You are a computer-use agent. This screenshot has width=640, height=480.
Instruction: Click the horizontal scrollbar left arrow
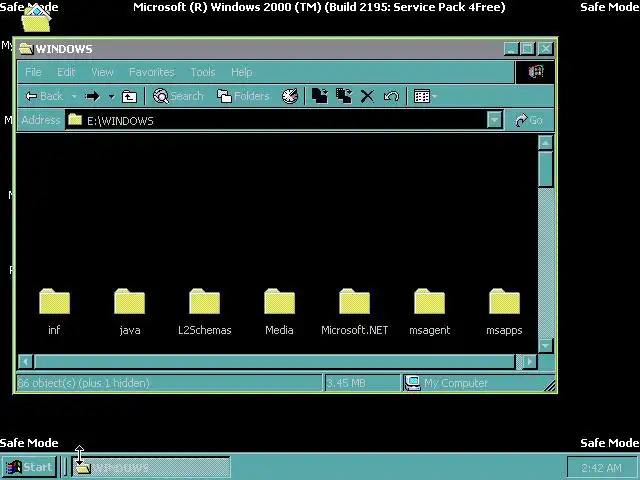[25, 362]
